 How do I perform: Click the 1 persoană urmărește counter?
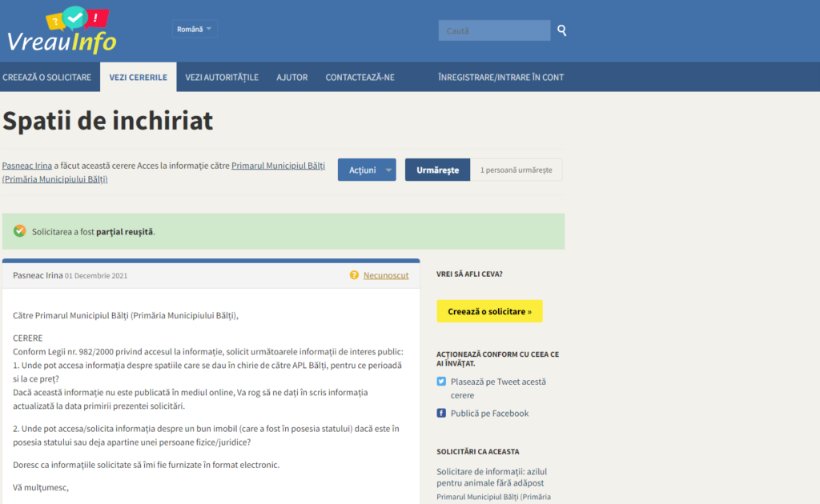tap(517, 170)
